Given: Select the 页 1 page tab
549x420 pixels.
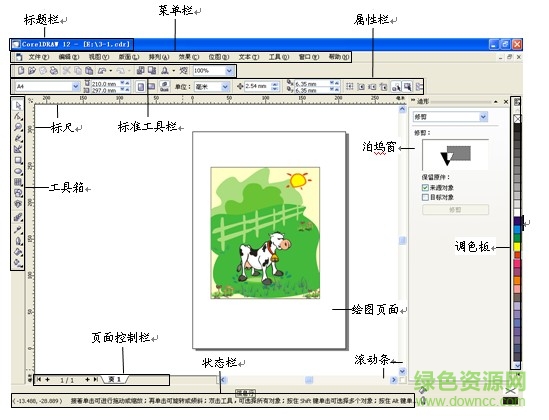Looking at the screenshot, I should click(x=114, y=379).
